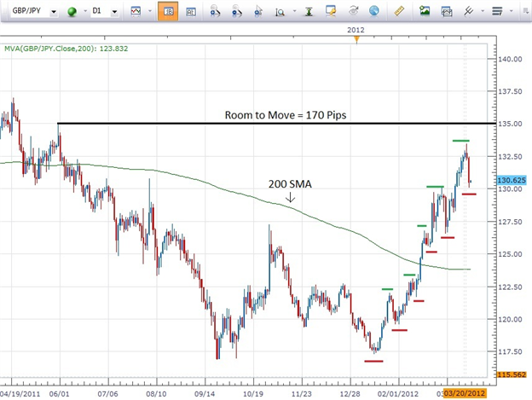Click the zoom out magnifier icon
Viewport: 532px width, 400px height.
coord(236,11)
